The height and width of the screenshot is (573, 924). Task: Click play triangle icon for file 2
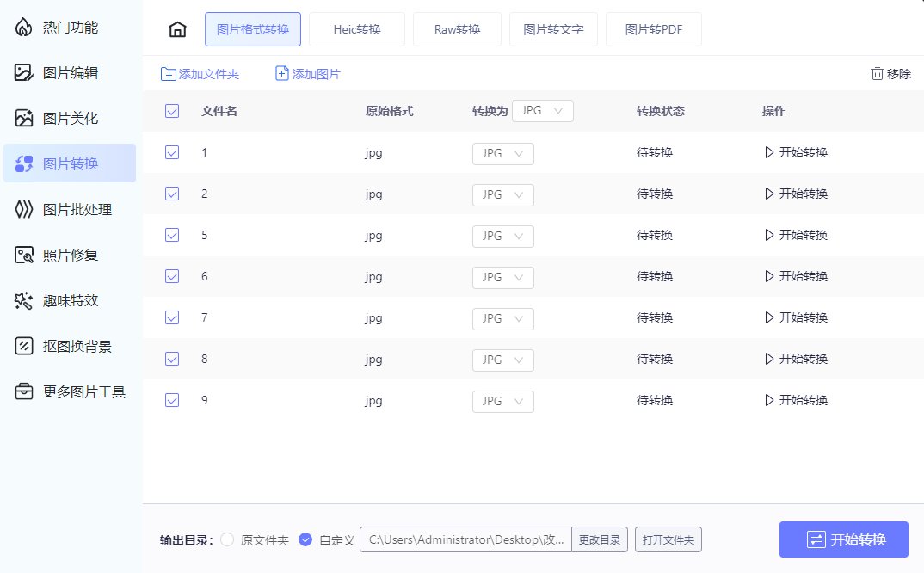(769, 194)
